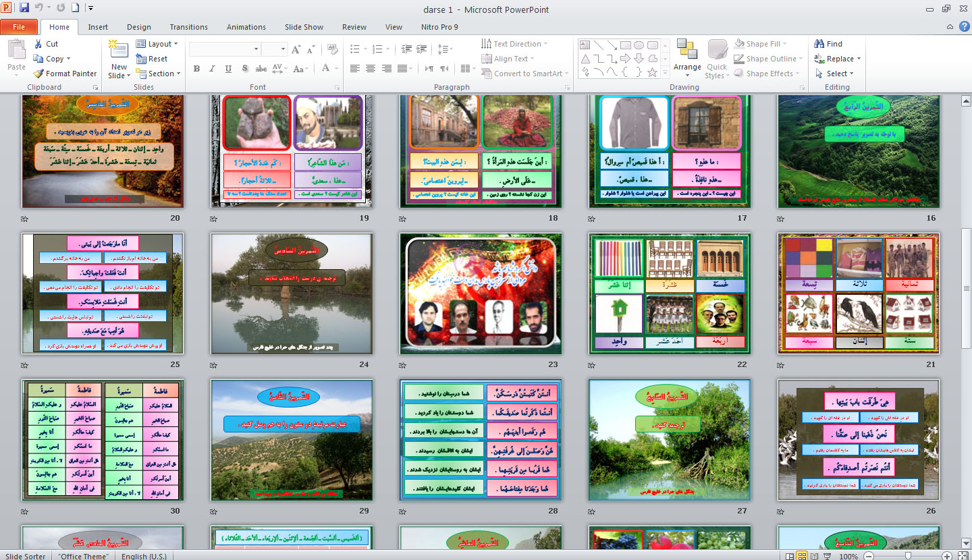Click the Reset slide button
This screenshot has height=560, width=972.
pos(152,59)
